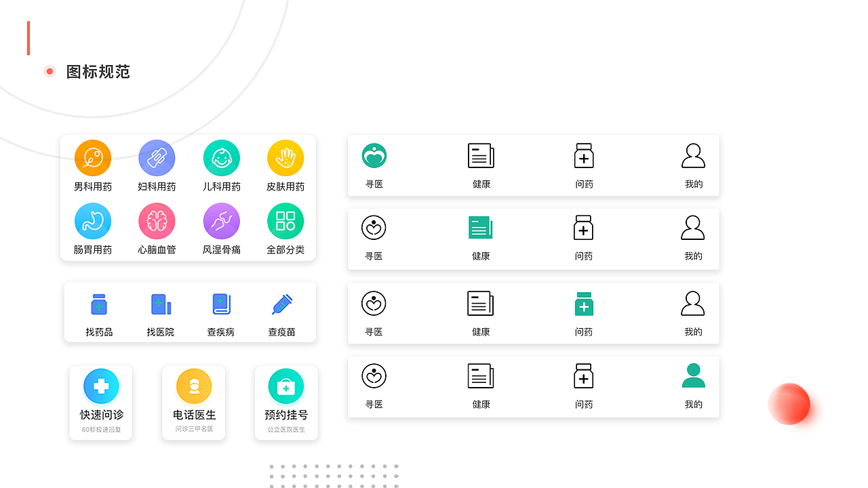Open 寻医 in the bar with green 我的
Screen dimensions: 868x488
tap(374, 386)
